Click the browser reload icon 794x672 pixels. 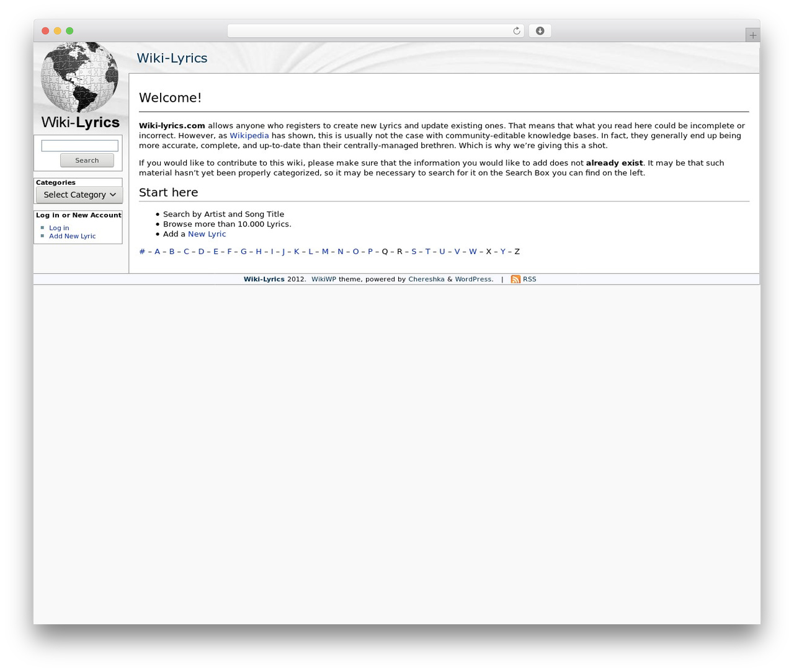point(516,31)
